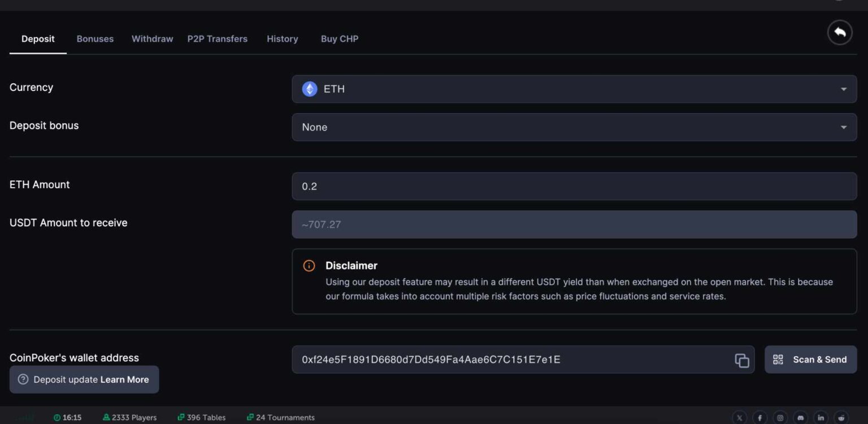Viewport: 868px width, 424px height.
Task: Open the Withdraw tab
Action: click(152, 39)
